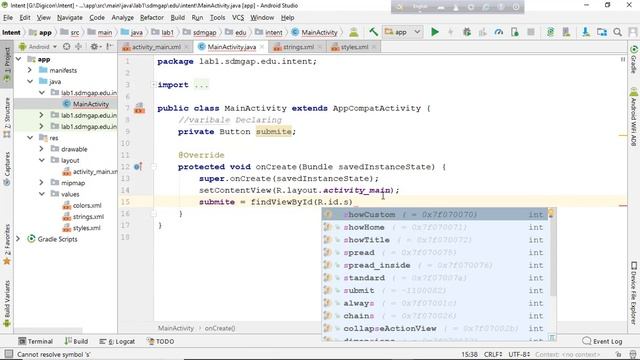Switch to the activity_main.xml tab
This screenshot has width=640, height=360.
(x=156, y=47)
